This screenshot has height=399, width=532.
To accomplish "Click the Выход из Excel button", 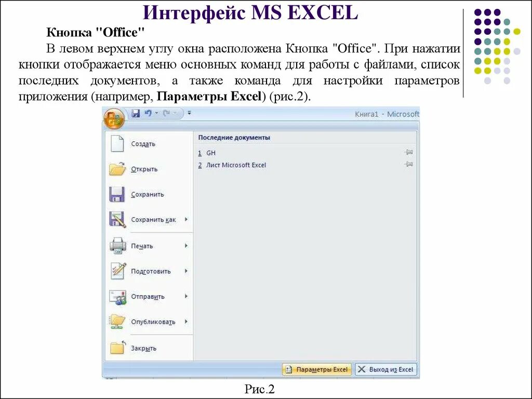I will [386, 369].
